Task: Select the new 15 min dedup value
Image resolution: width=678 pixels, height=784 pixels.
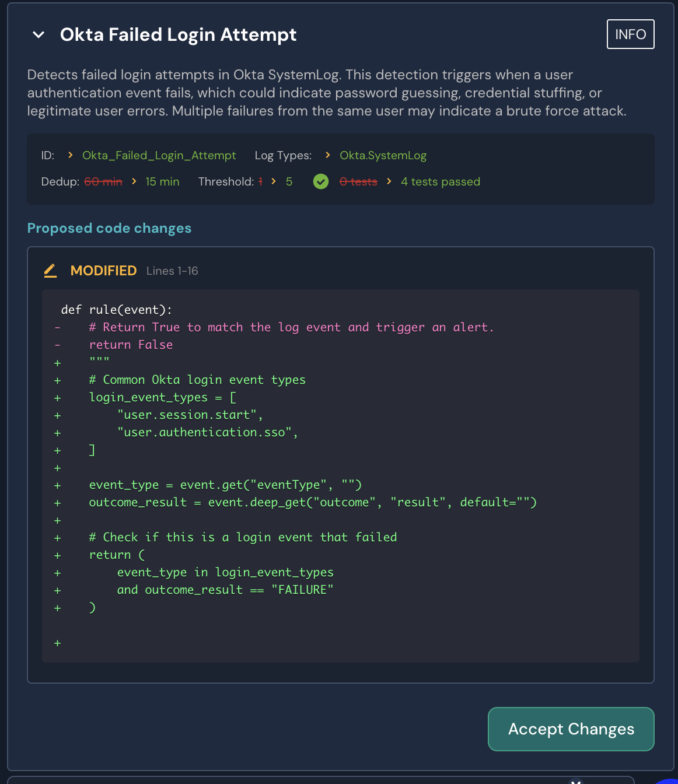Action: pos(162,182)
